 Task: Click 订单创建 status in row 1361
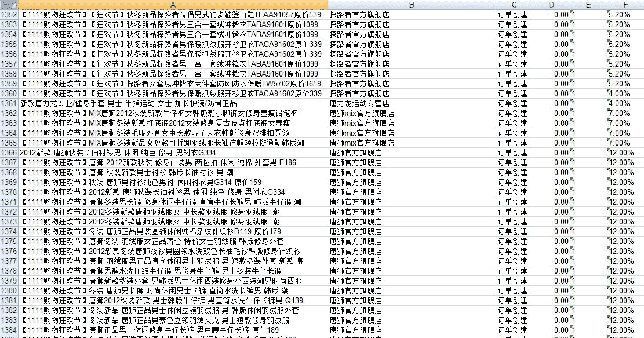point(514,104)
